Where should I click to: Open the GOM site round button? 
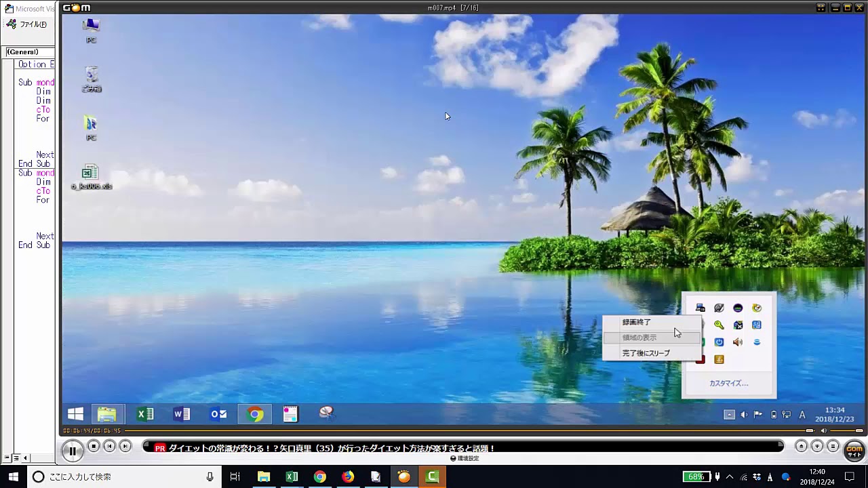(x=854, y=449)
